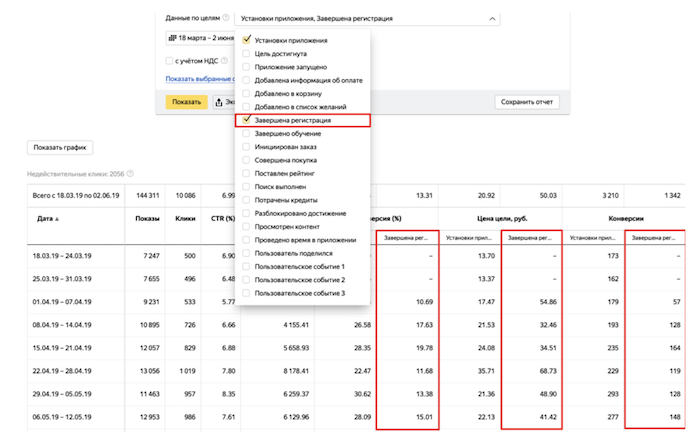Click help icon beside Недействительные клики
This screenshot has width=700, height=444.
[x=130, y=174]
